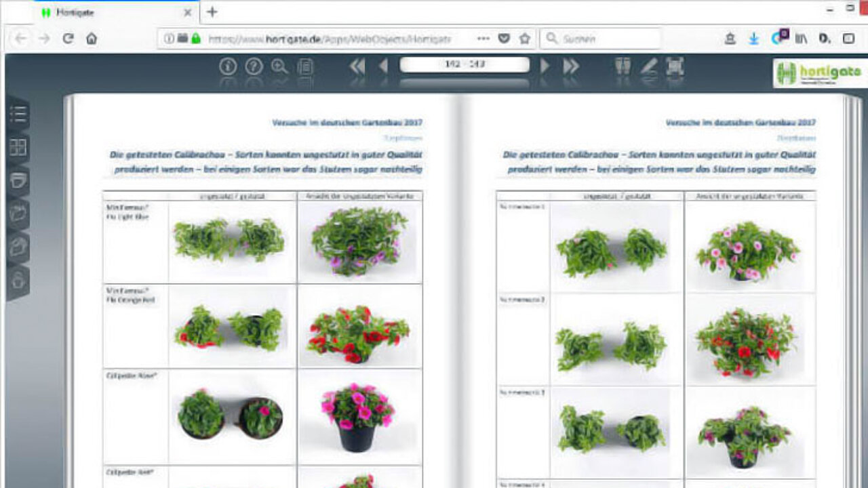Click the 'D.' extension icon in the browser toolbar
The height and width of the screenshot is (488, 868).
click(x=825, y=39)
